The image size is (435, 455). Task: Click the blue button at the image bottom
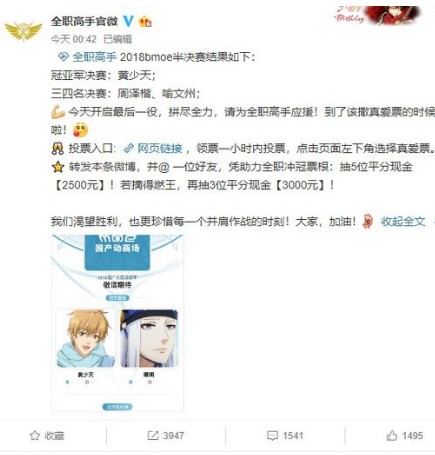(x=117, y=407)
